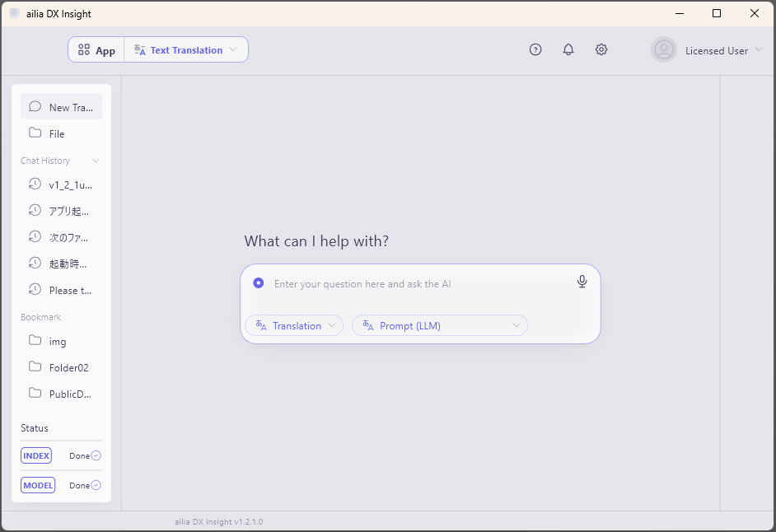This screenshot has width=776, height=532.
Task: Open the PublicD bookmark folder
Action: point(71,394)
